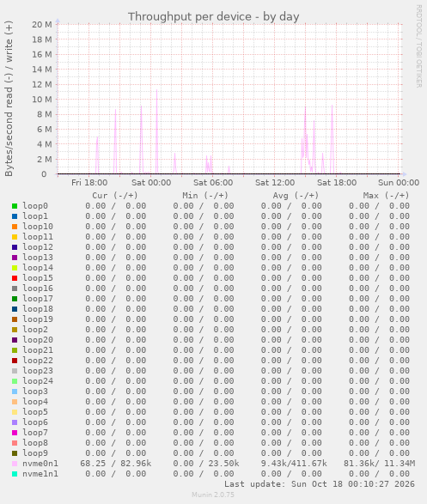The image size is (427, 504).
Task: Select the loop13 legend label
Action: click(38, 258)
